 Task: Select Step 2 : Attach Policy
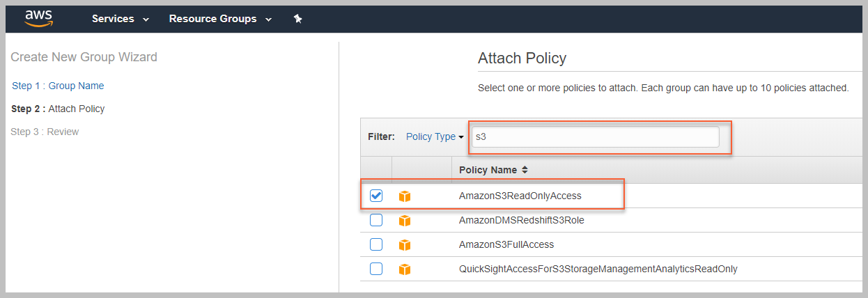(58, 109)
